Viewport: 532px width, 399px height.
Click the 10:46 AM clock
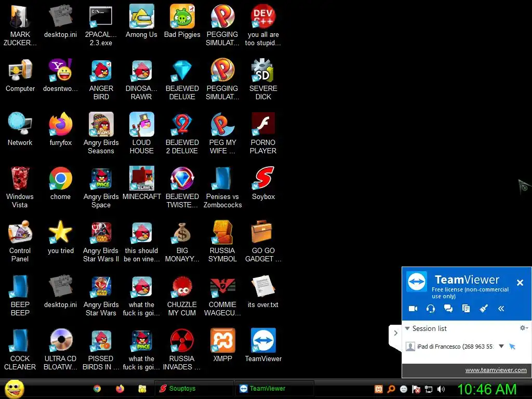tap(487, 389)
